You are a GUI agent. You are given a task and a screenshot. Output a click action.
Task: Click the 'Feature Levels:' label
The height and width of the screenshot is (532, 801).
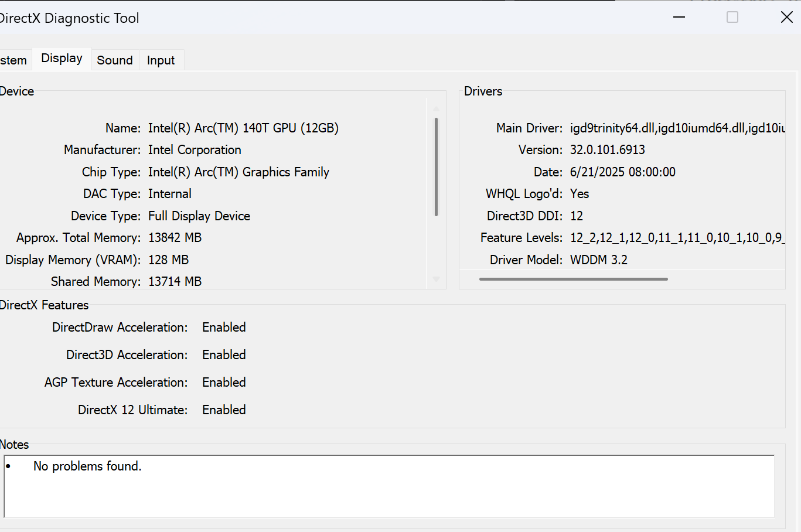521,238
